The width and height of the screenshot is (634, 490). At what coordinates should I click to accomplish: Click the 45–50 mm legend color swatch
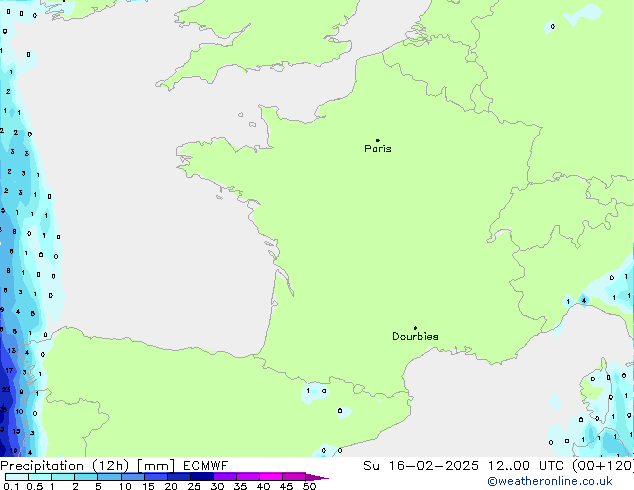coord(294,477)
